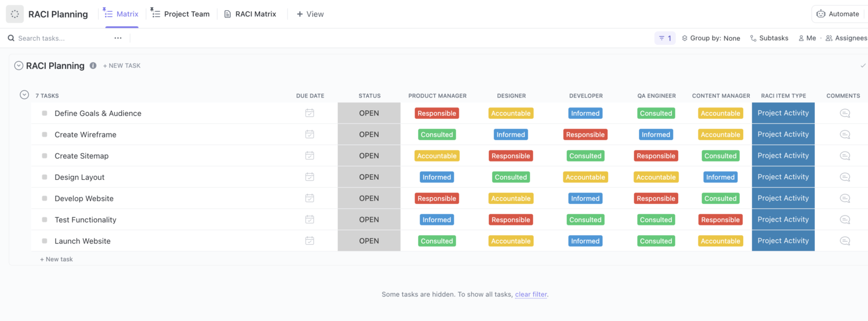Click + NEW TASK beside list title
This screenshot has height=321, width=868.
(x=121, y=66)
